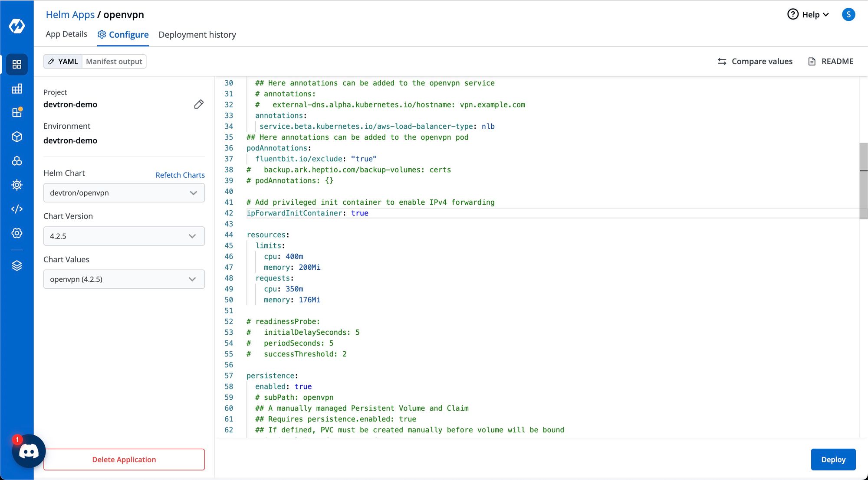868x480 pixels.
Task: Open the chart store icon with orange dot
Action: click(17, 112)
